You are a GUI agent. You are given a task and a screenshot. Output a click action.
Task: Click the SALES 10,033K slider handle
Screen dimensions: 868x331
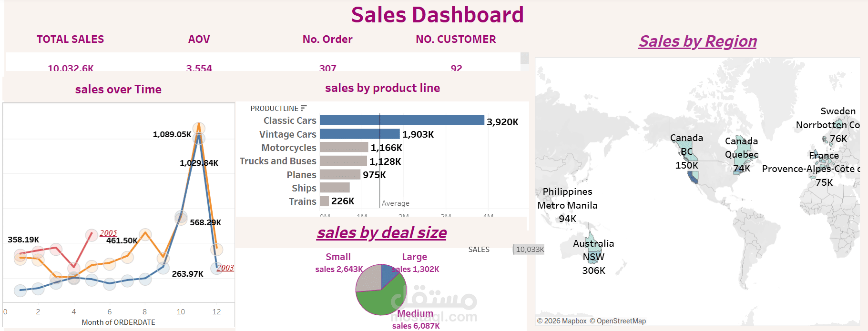[x=514, y=249]
